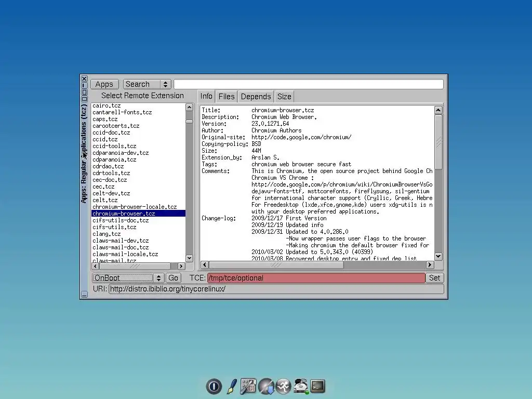The width and height of the screenshot is (532, 399).
Task: Open the Exit power icon in dock
Action: point(214,387)
